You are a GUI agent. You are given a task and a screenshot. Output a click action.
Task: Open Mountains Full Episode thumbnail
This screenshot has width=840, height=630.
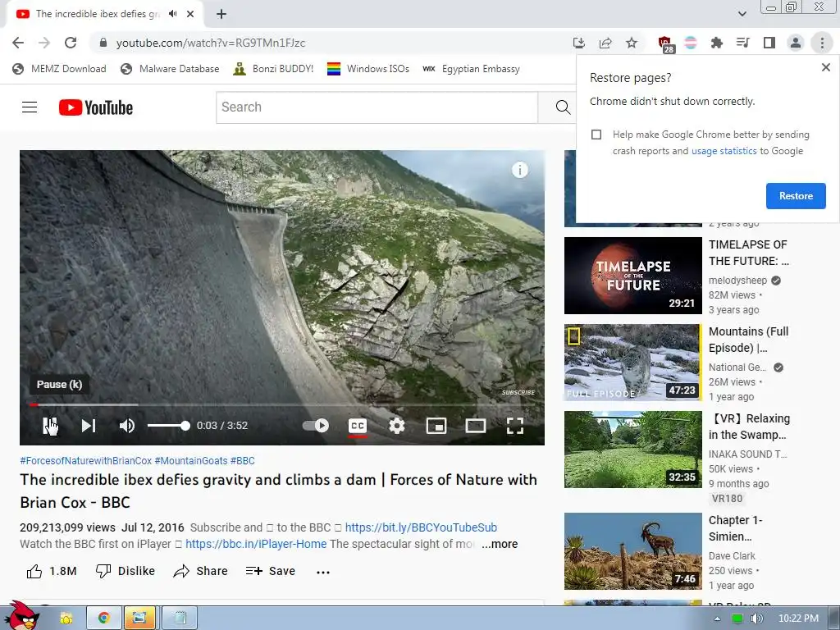click(632, 362)
